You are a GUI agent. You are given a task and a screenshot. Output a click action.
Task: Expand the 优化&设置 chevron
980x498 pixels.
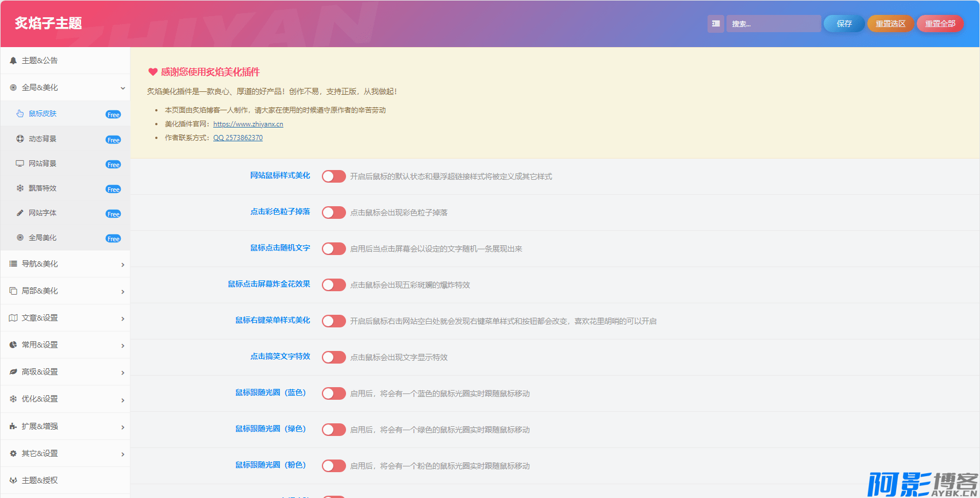pos(122,400)
